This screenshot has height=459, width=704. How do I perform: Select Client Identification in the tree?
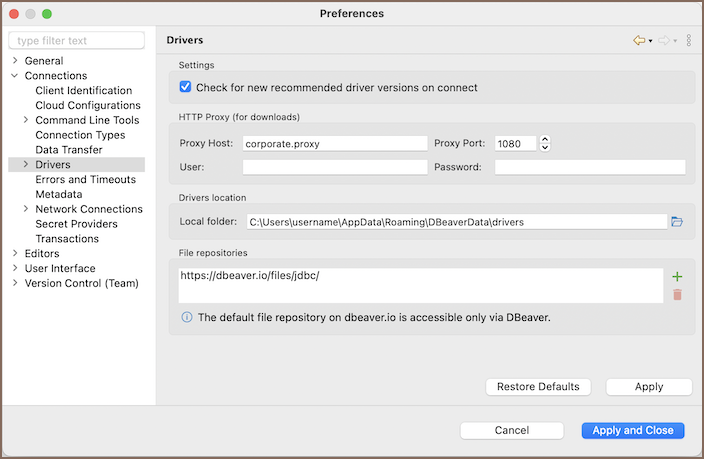click(83, 91)
